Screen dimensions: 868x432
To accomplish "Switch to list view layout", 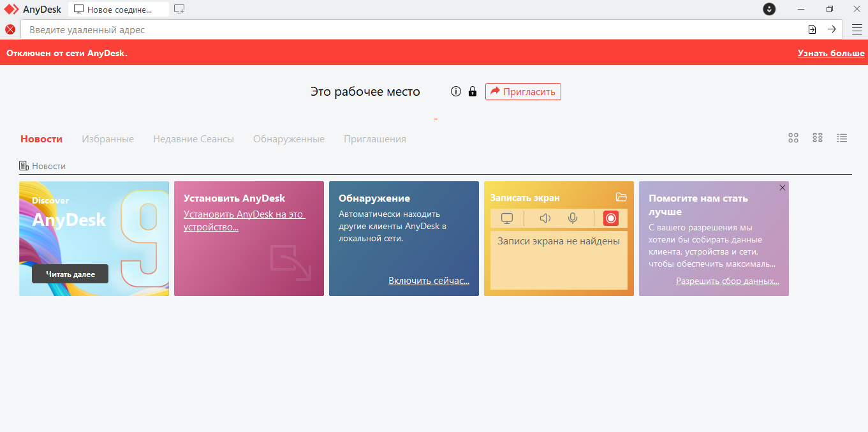I will [x=842, y=138].
